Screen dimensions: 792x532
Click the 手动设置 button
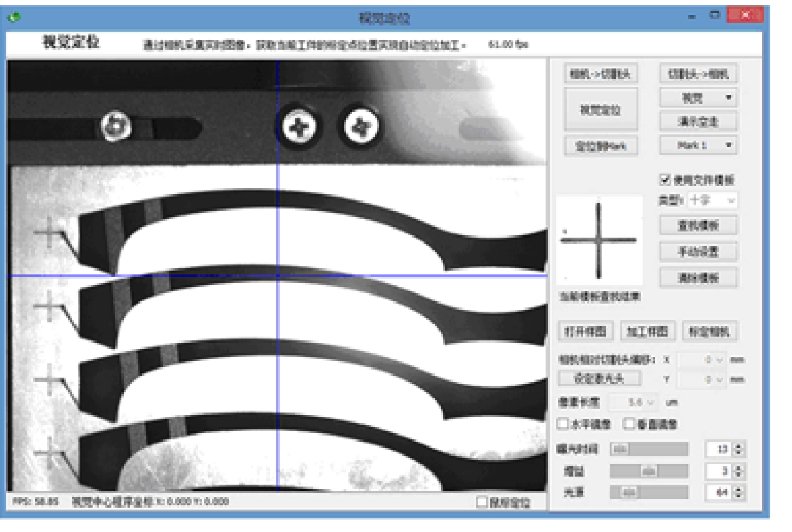pyautogui.click(x=698, y=252)
